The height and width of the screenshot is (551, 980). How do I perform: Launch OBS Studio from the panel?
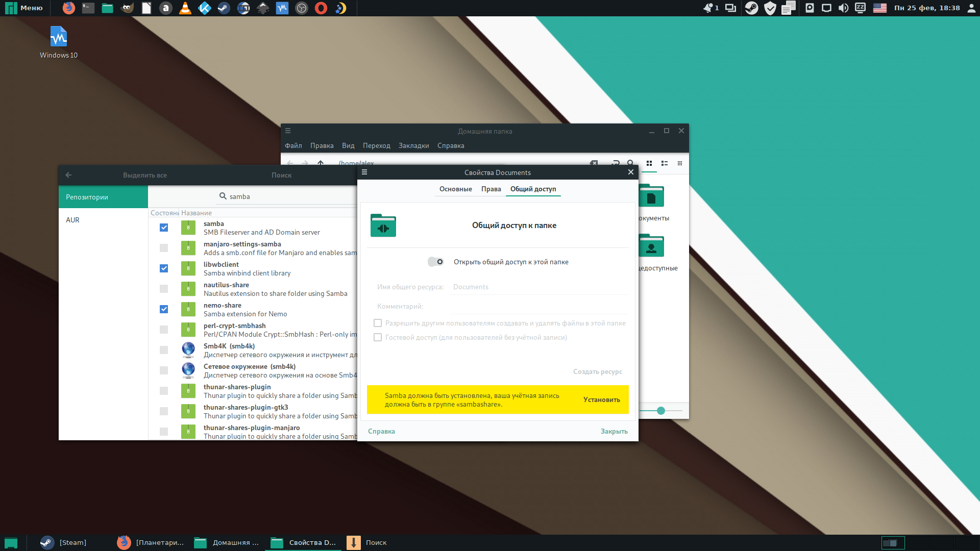[x=302, y=8]
